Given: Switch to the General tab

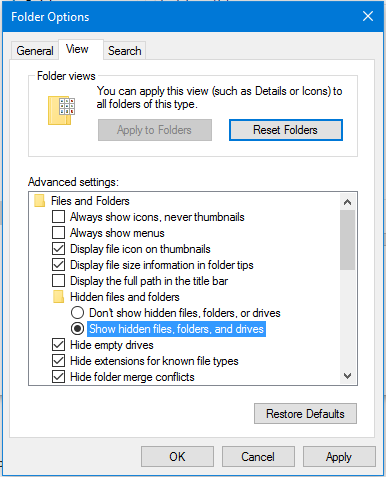Looking at the screenshot, I should (x=35, y=51).
